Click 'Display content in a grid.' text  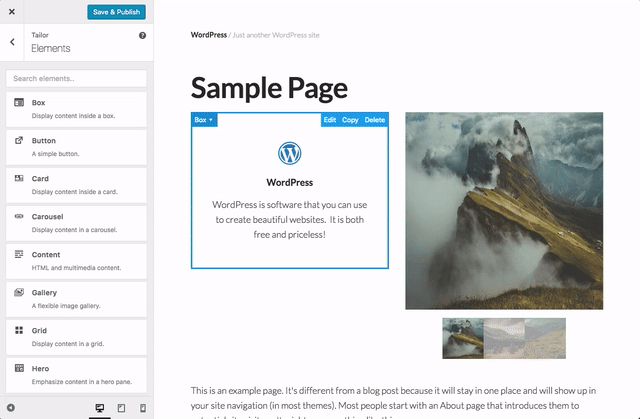point(68,344)
